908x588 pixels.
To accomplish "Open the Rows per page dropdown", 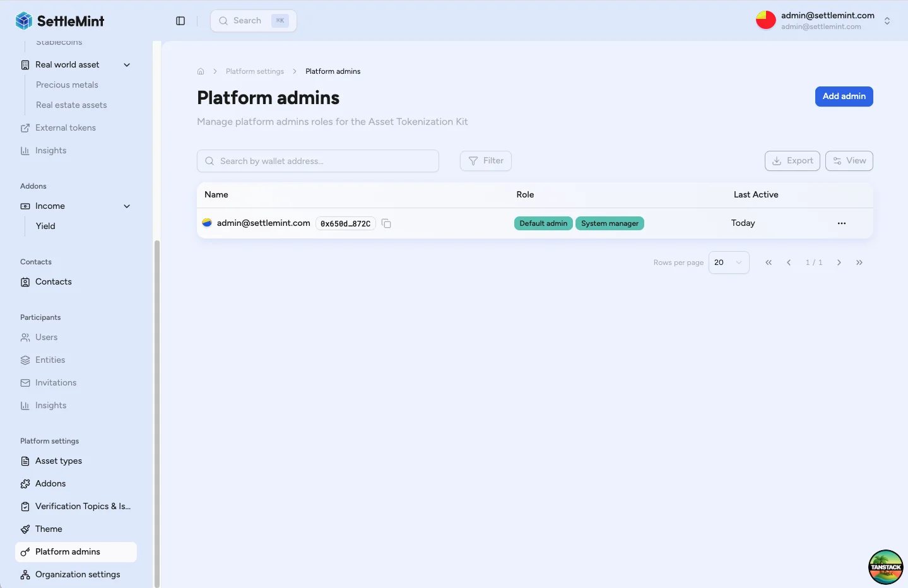I will 729,262.
